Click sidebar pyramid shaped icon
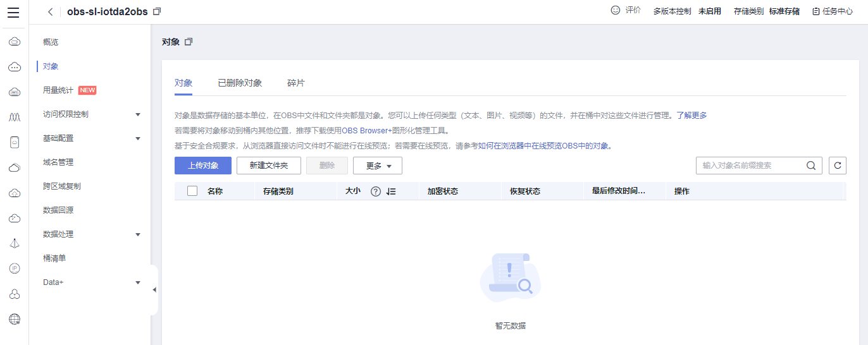Viewport: 868px width, 345px height. point(15,243)
